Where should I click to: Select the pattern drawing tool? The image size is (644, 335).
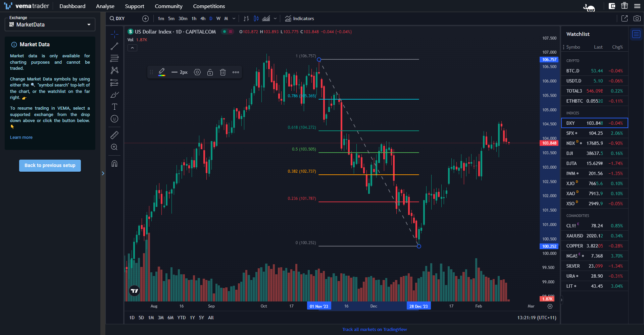pyautogui.click(x=114, y=70)
